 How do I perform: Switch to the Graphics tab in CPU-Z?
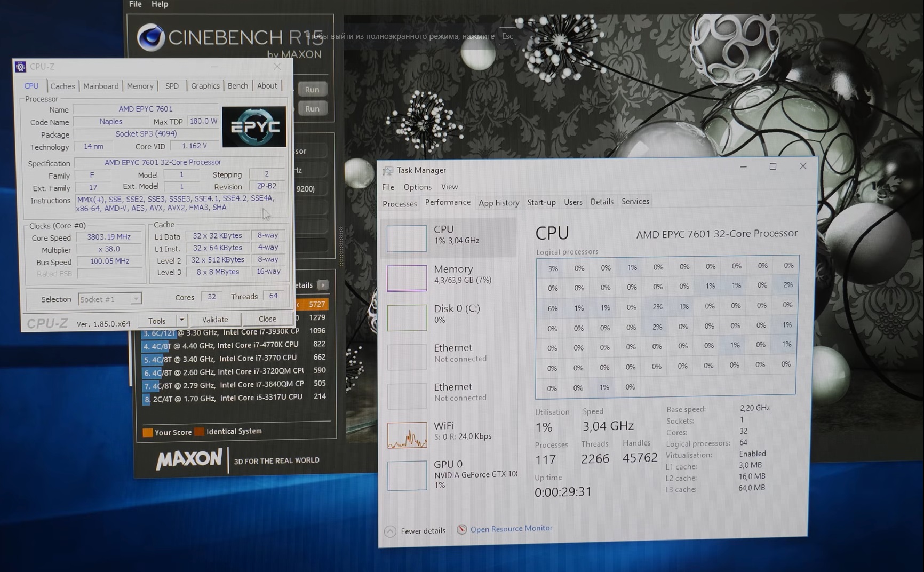(x=205, y=85)
